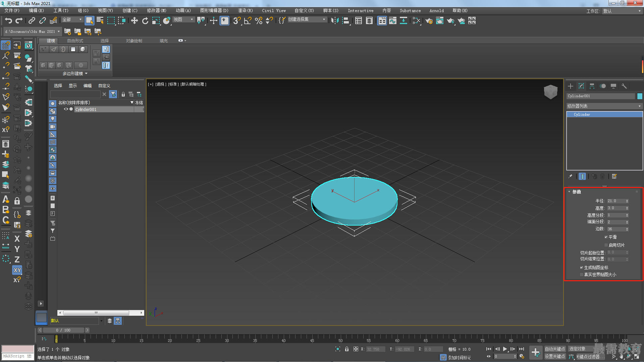Choose the Select and Rotate tool
This screenshot has height=362, width=644.
point(145,21)
